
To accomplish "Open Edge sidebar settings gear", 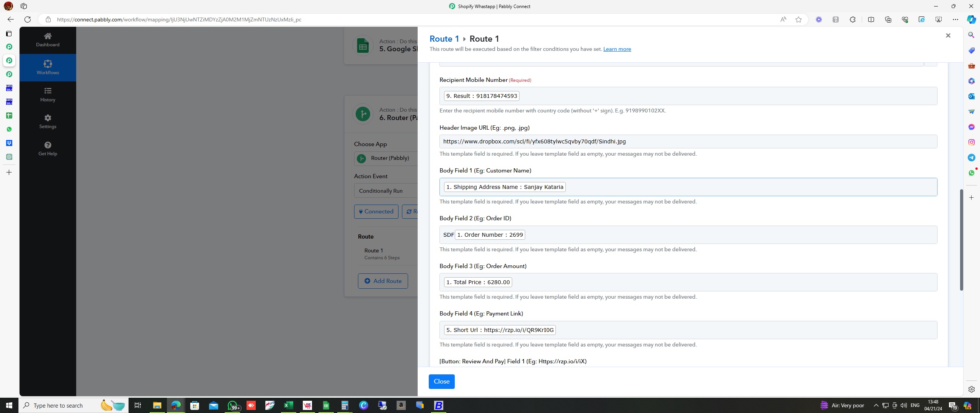I will (x=971, y=389).
